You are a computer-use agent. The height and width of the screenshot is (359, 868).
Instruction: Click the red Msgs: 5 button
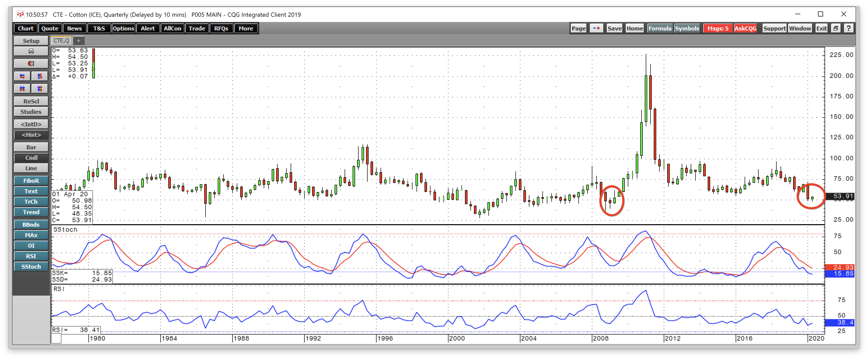point(718,28)
